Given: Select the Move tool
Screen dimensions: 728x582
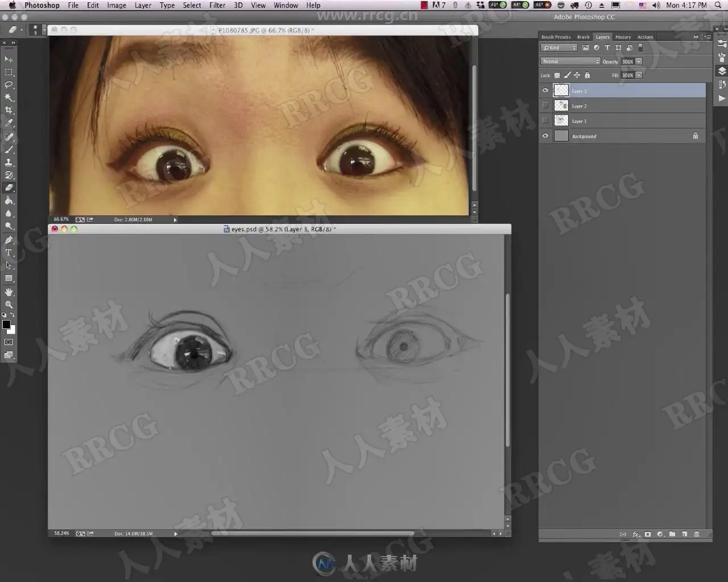Looking at the screenshot, I should [9, 59].
